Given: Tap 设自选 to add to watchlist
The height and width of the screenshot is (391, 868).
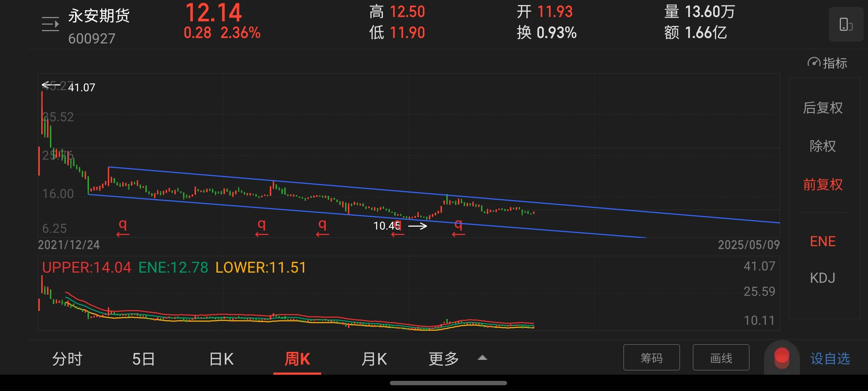Looking at the screenshot, I should 830,358.
